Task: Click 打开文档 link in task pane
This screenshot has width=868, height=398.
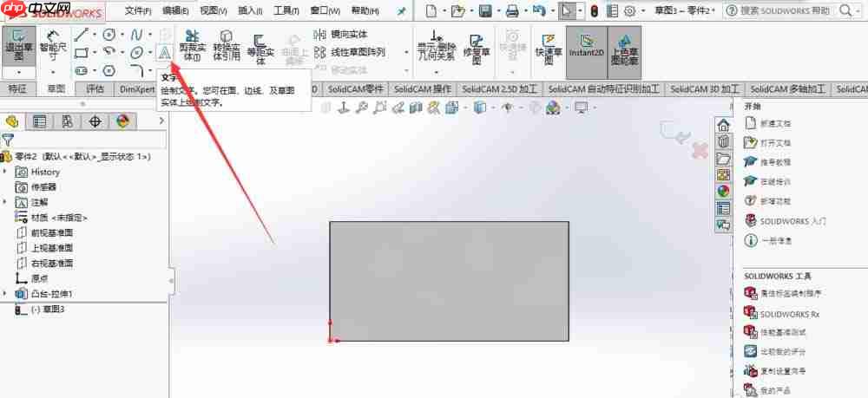Action: coord(775,142)
